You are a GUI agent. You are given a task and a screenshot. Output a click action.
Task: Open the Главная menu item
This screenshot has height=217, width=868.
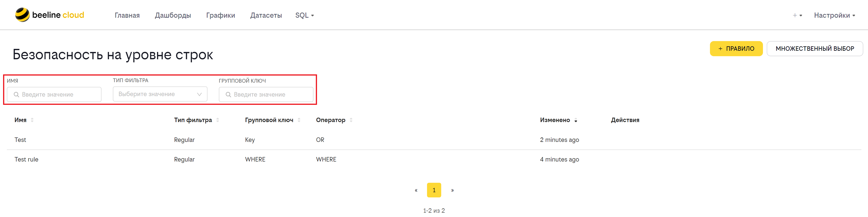pyautogui.click(x=127, y=16)
